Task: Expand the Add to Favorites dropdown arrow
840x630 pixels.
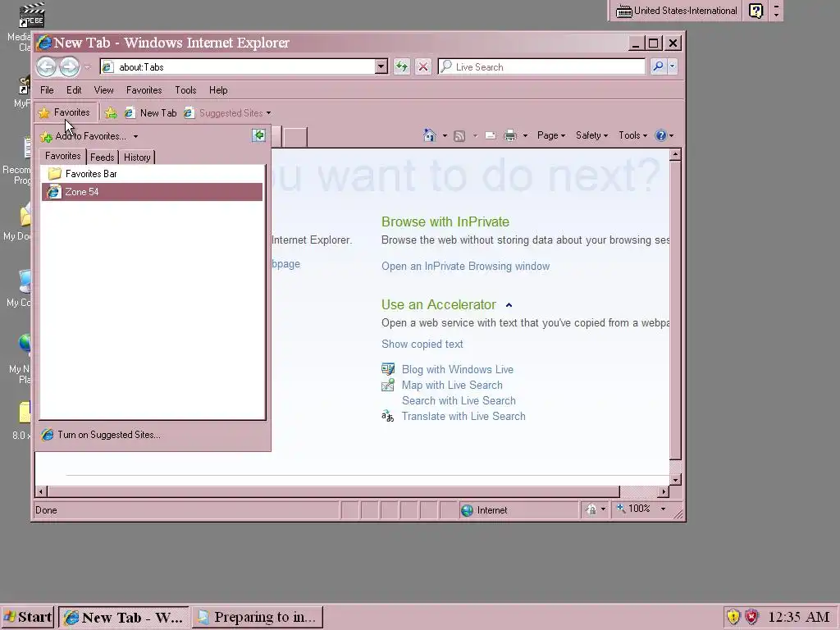Action: (x=135, y=137)
